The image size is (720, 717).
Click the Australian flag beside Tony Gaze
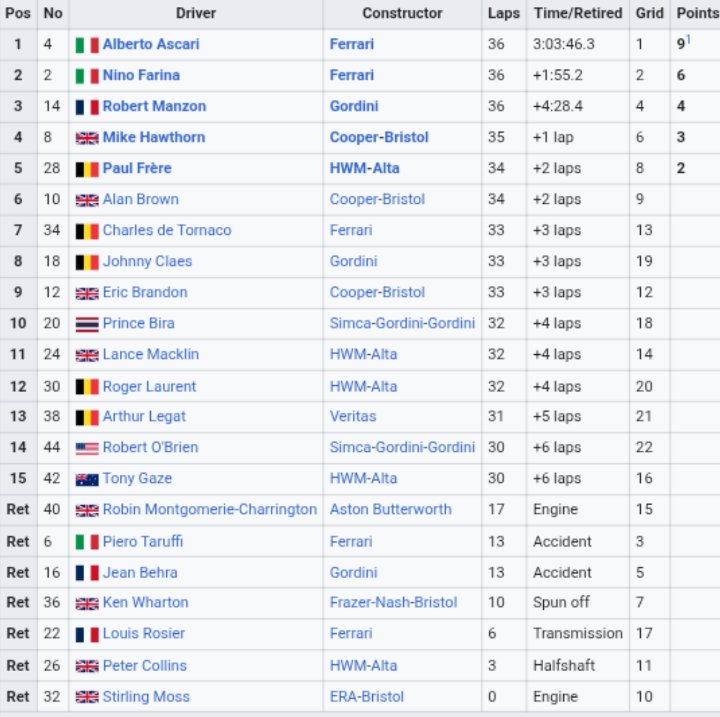[87, 480]
